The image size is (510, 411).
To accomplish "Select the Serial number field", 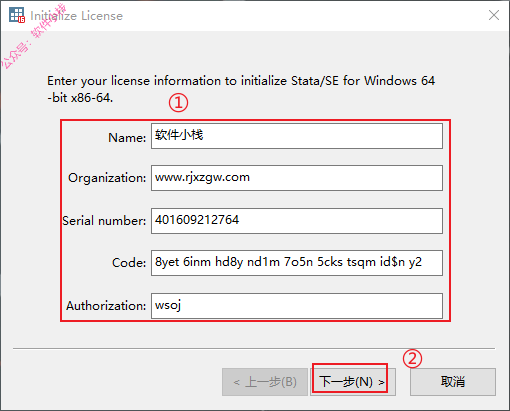I will (x=297, y=221).
